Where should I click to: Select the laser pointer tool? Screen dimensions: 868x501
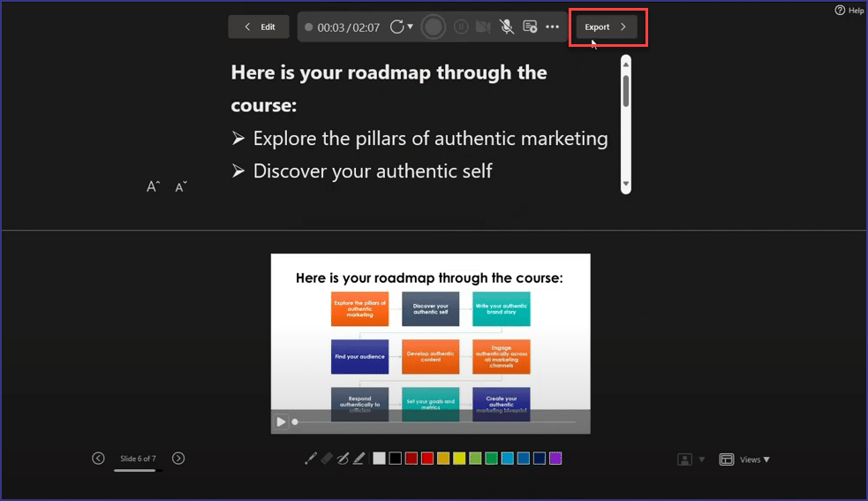[311, 459]
